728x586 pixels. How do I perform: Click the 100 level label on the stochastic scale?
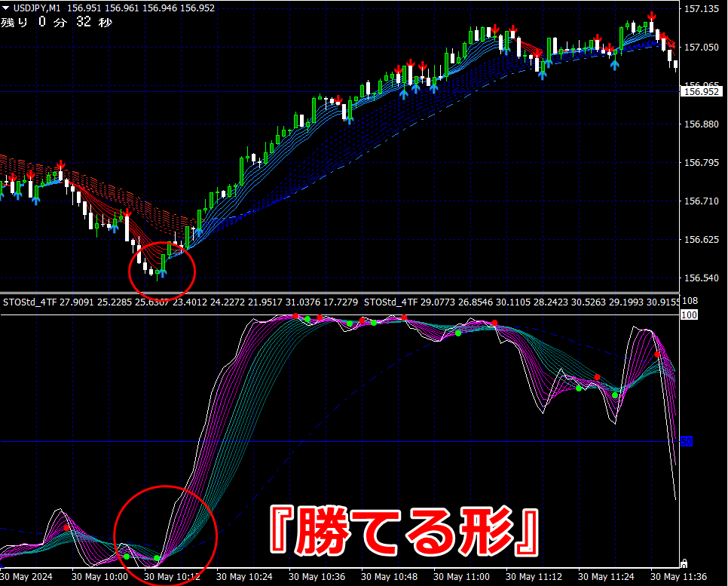point(689,315)
